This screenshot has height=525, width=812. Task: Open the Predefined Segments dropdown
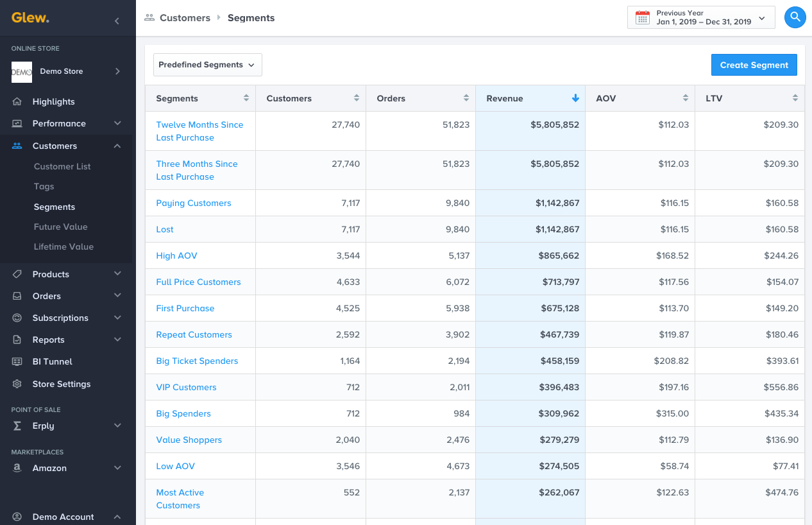208,65
